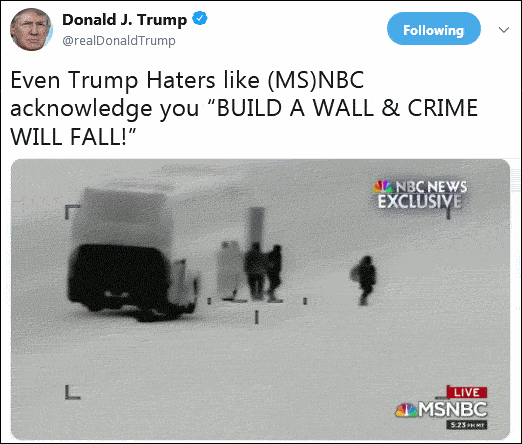Viewport: 522px width, 444px height.
Task: Click the top-left viewfinder bracket in video
Action: click(x=72, y=211)
